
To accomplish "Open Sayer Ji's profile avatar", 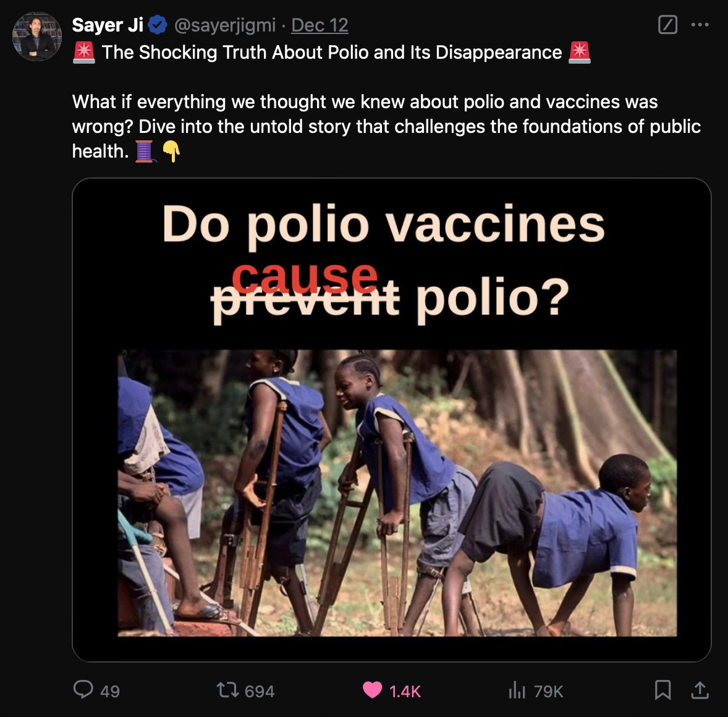I will tap(37, 36).
